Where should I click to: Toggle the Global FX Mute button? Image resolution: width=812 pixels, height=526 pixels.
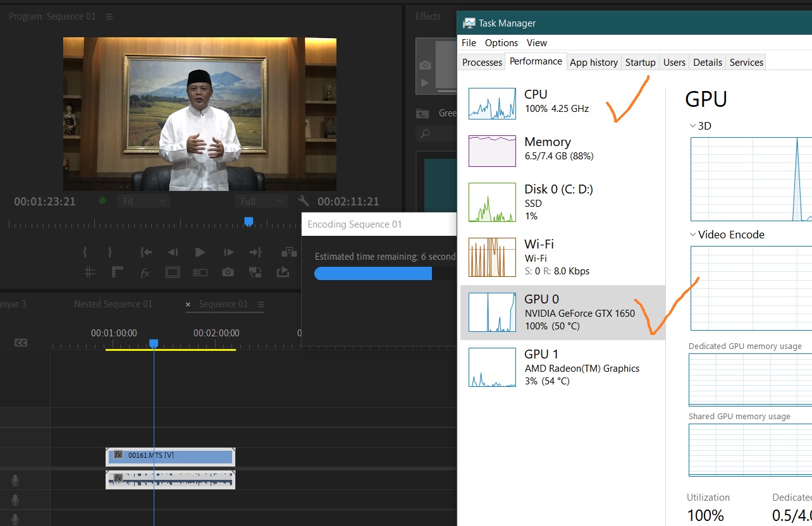[x=145, y=272]
